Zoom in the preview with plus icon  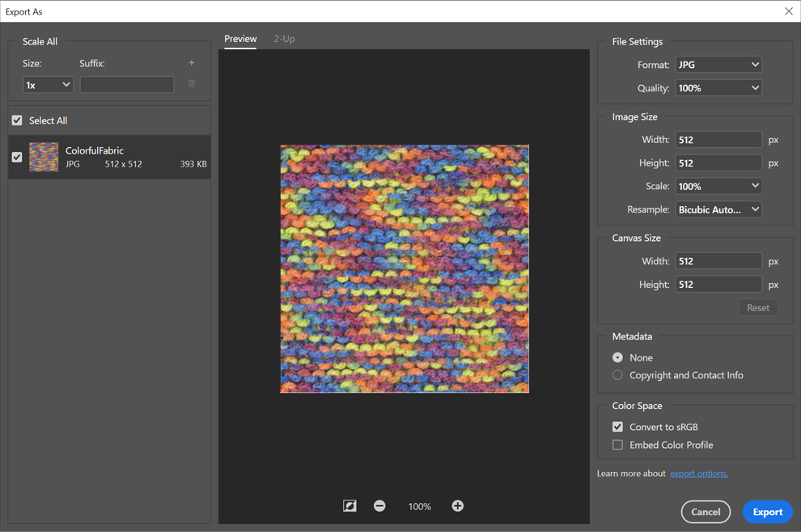pos(458,506)
